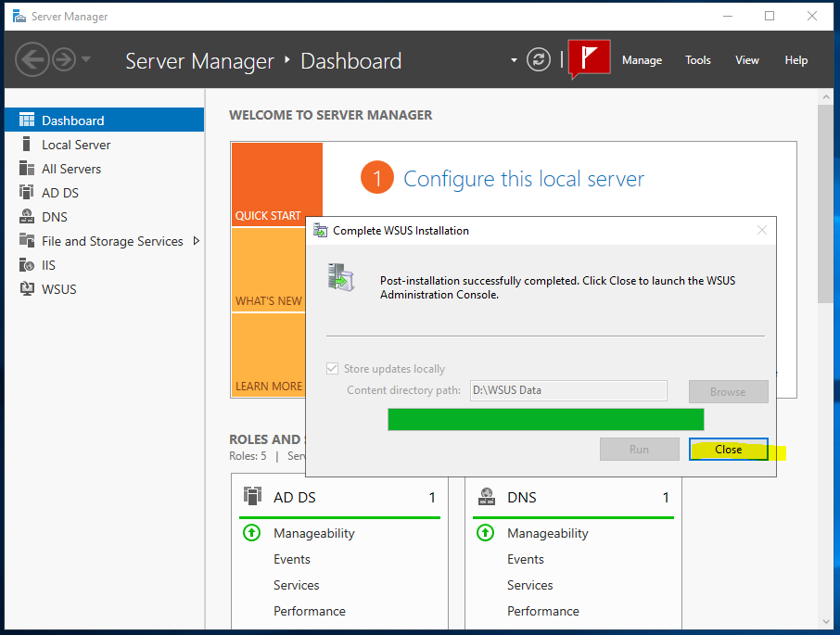This screenshot has width=840, height=635.
Task: Click the WSUS icon in sidebar
Action: click(x=27, y=288)
